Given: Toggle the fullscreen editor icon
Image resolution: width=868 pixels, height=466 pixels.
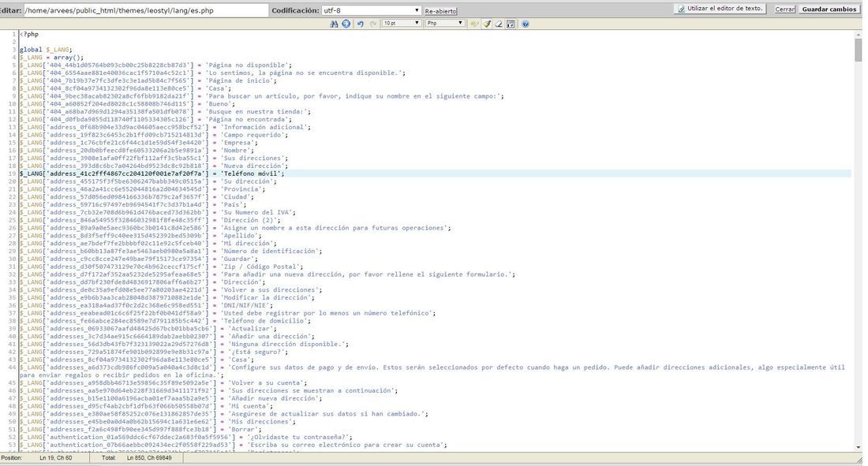Looking at the screenshot, I should 511,24.
